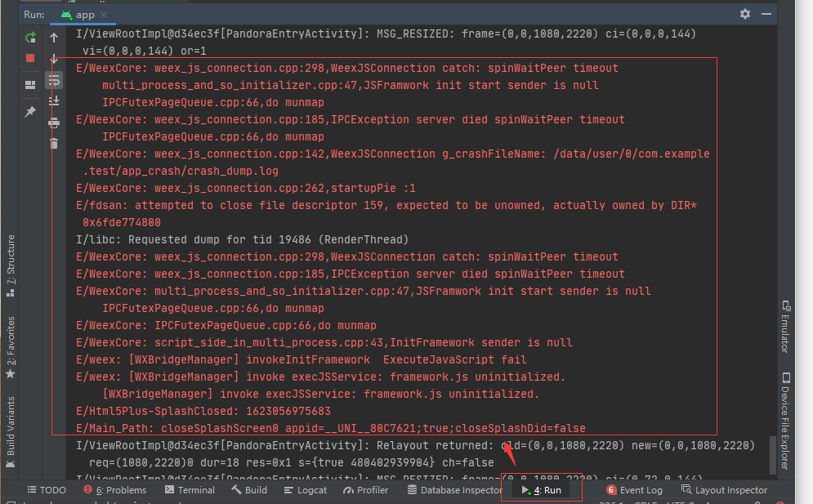Restore the Run window layout
This screenshot has width=813, height=504.
click(30, 86)
